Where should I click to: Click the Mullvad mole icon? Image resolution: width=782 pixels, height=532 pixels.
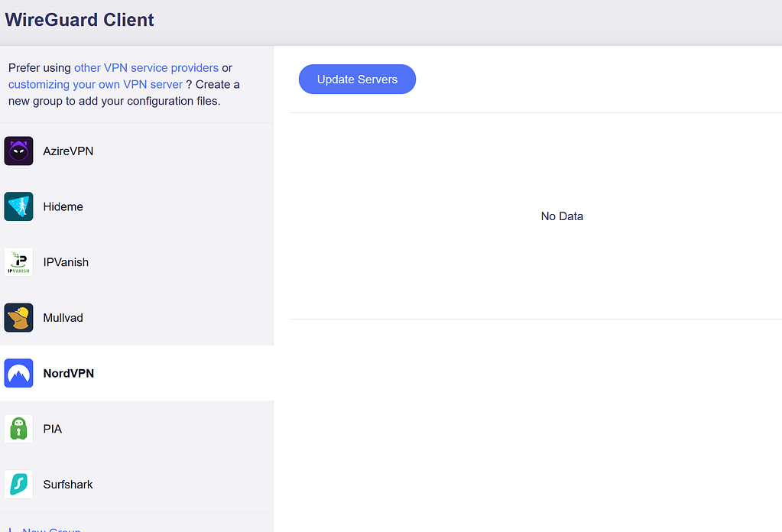18,318
